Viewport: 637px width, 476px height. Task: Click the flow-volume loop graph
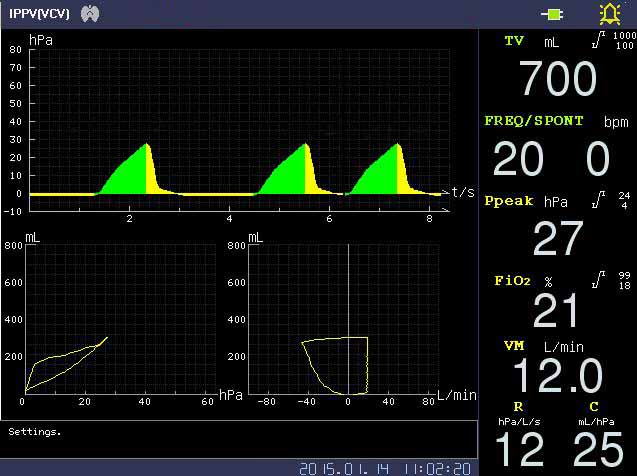point(343,317)
